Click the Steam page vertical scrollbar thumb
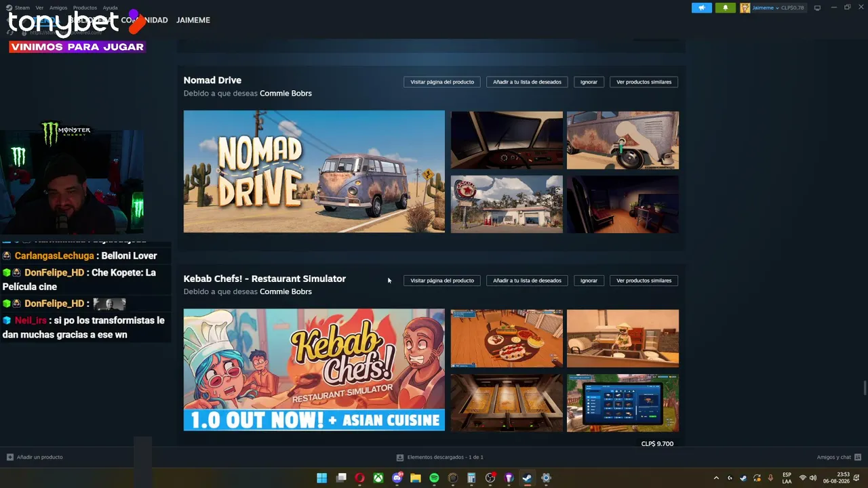Screen dimensions: 868x488 pyautogui.click(x=864, y=388)
